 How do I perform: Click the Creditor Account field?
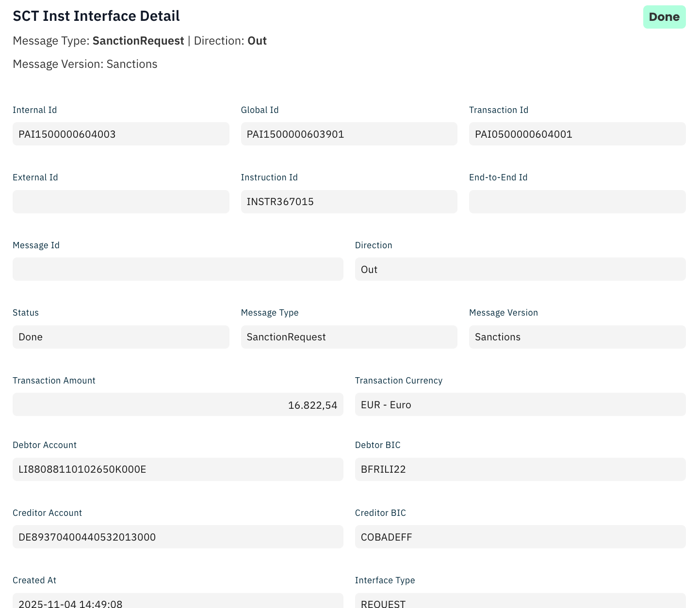[178, 537]
